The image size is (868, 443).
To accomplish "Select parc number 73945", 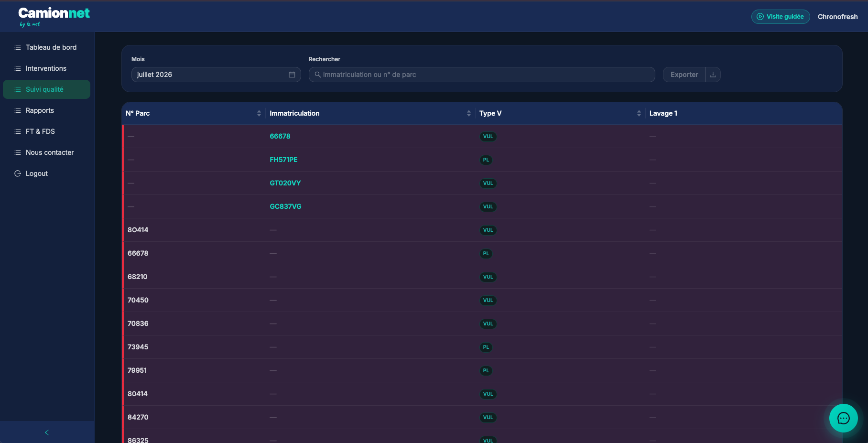I will [x=138, y=347].
